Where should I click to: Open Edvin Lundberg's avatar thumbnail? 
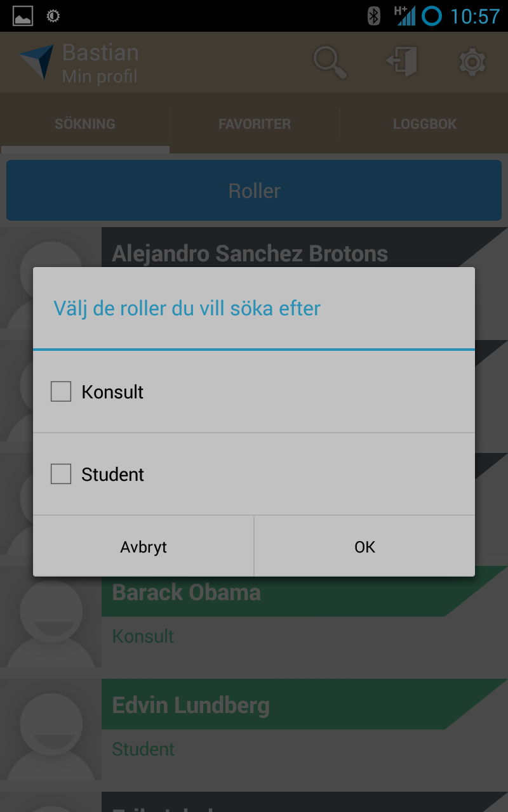click(x=51, y=729)
